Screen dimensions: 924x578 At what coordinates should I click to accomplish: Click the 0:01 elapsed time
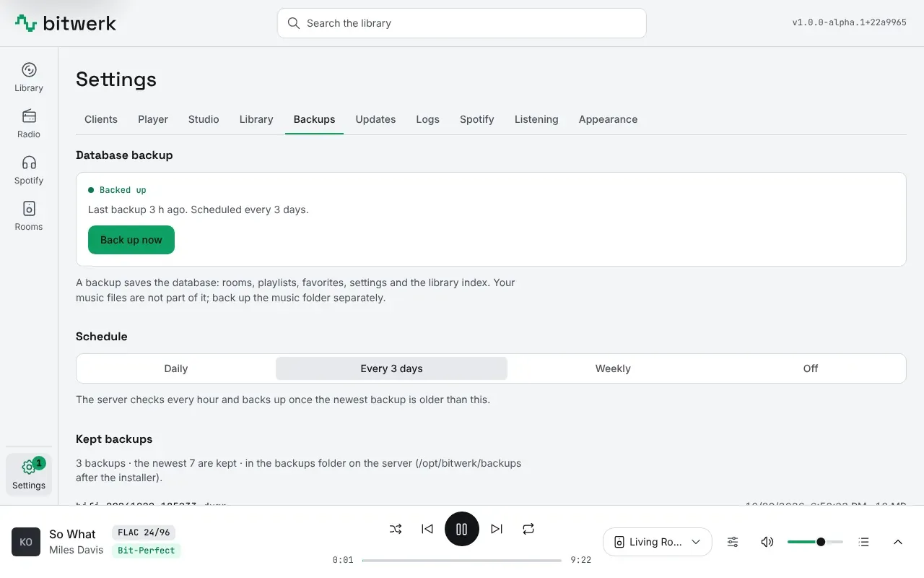(x=343, y=560)
